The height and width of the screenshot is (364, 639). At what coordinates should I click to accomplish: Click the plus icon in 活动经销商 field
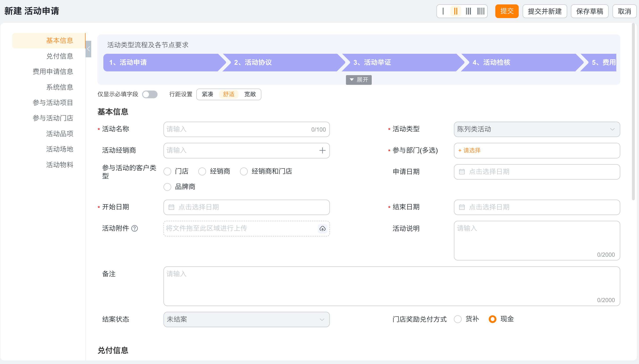[x=322, y=150]
